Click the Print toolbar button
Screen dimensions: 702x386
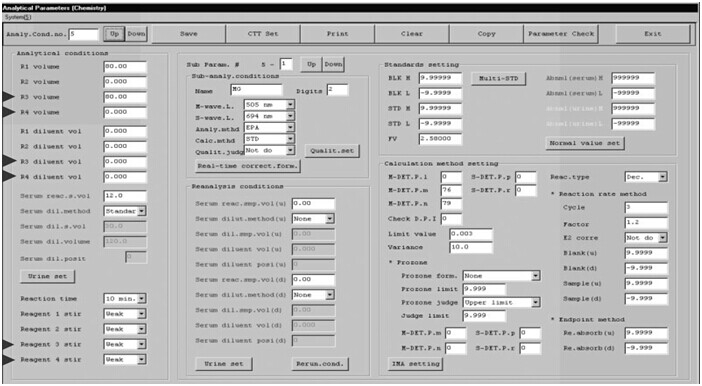(x=337, y=34)
